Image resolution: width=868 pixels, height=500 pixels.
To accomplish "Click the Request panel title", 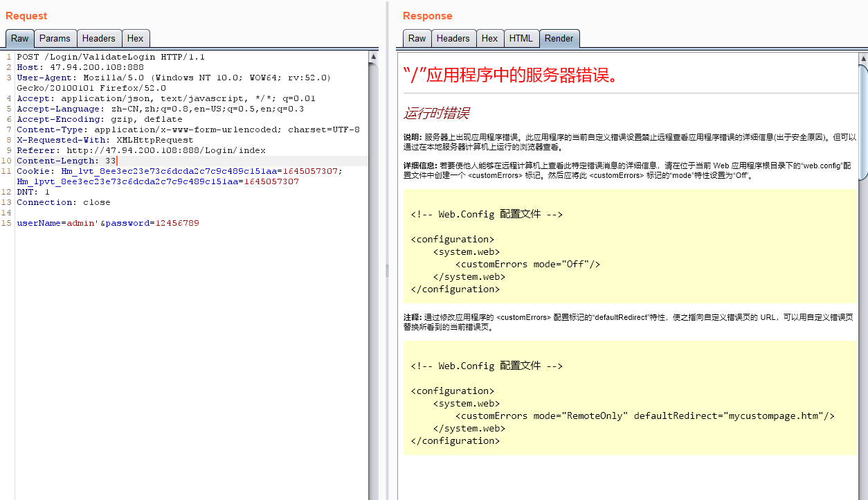I will tap(26, 16).
